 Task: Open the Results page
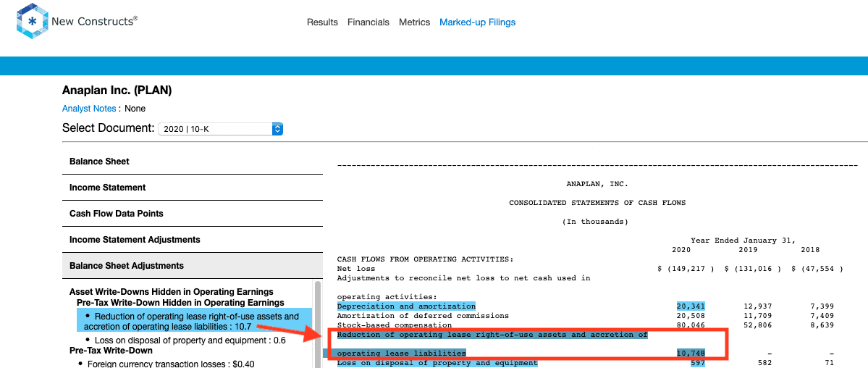click(322, 22)
